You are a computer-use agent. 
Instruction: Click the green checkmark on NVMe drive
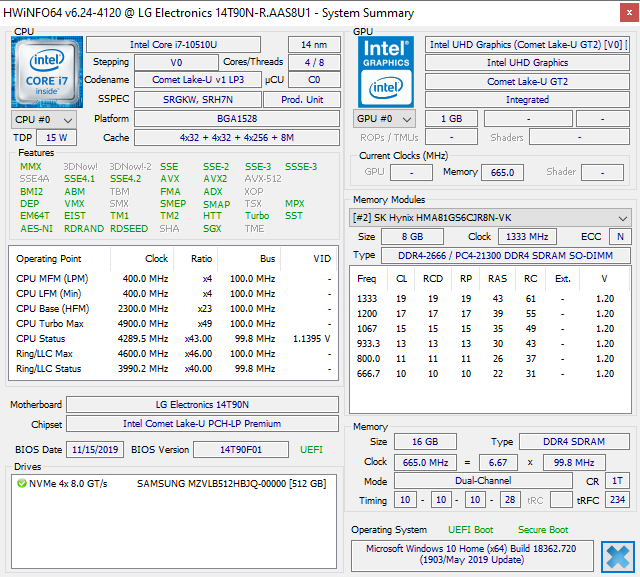tap(21, 484)
